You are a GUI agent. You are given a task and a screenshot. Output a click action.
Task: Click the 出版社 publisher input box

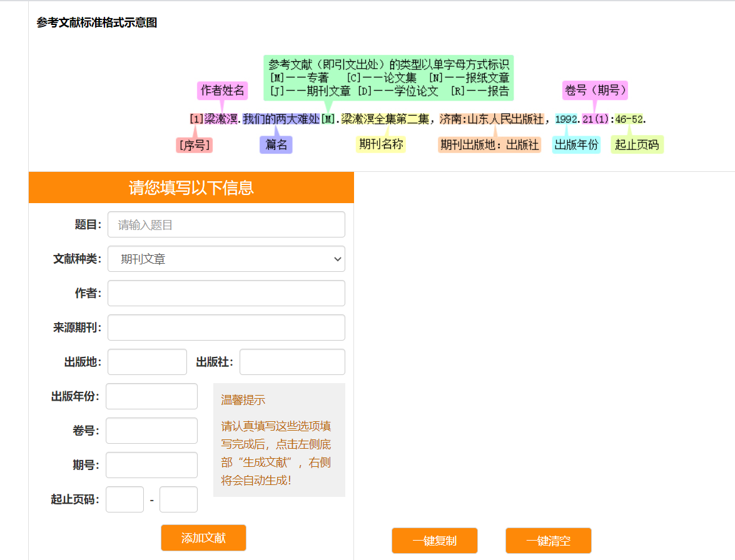coord(291,361)
